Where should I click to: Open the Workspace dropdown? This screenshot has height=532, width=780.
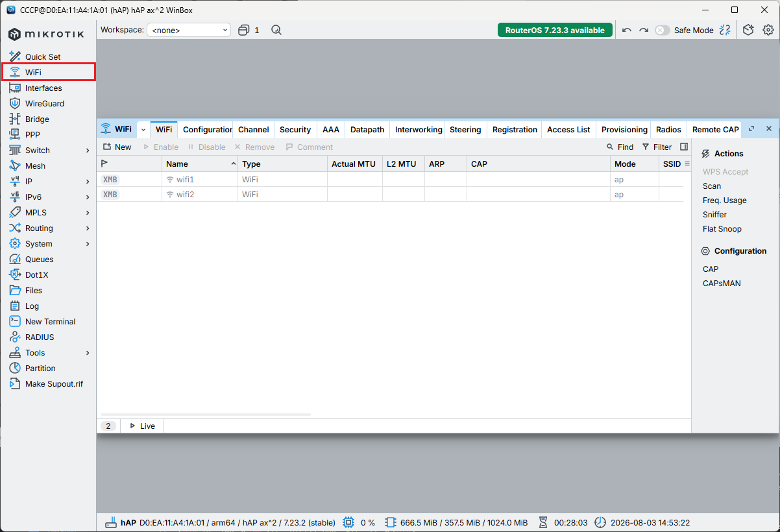[189, 30]
